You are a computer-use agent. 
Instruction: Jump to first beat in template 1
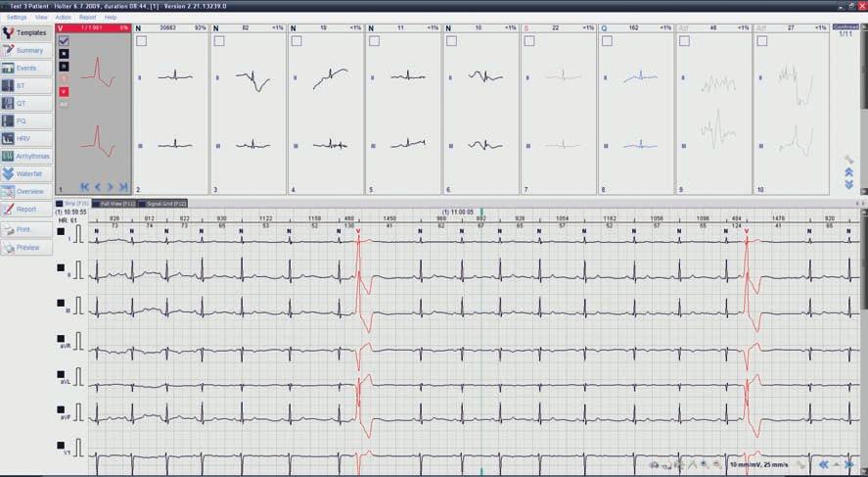[x=85, y=187]
